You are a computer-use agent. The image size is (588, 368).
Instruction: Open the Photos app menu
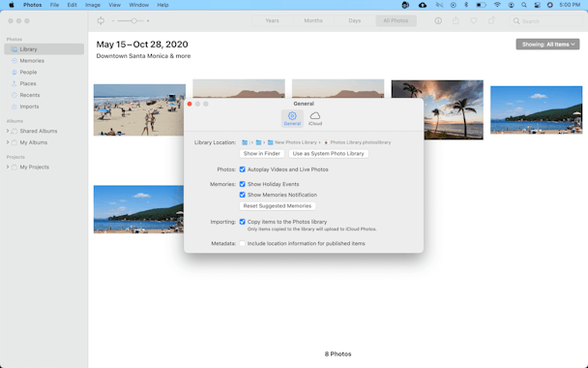[x=32, y=5]
